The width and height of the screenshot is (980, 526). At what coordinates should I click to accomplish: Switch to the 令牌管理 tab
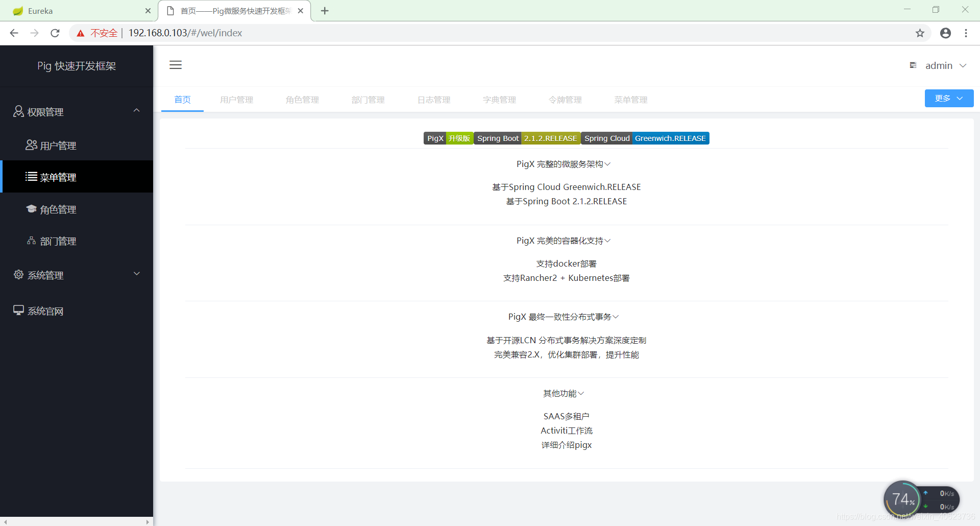565,100
